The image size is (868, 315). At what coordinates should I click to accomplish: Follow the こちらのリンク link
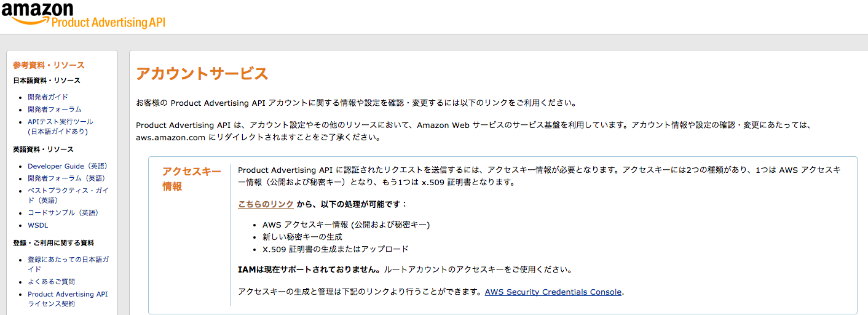(x=266, y=204)
